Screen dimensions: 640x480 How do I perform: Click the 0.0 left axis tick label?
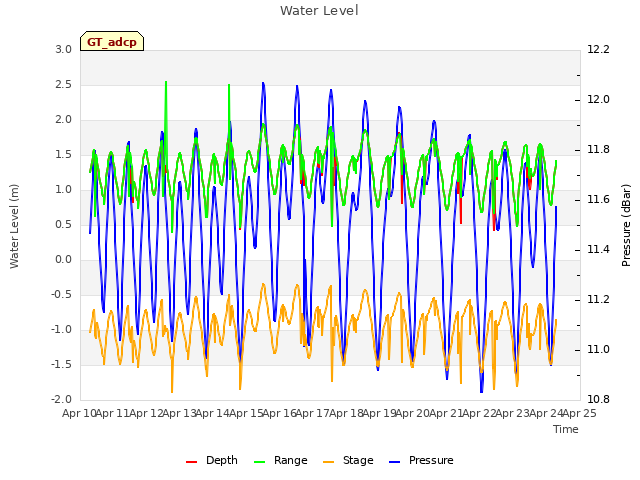tap(64, 260)
